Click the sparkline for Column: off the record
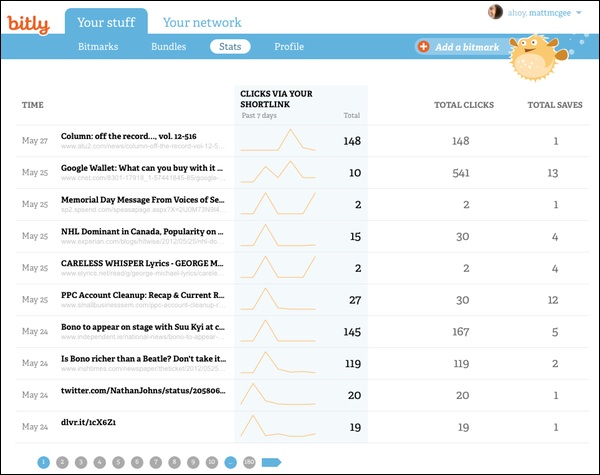Image resolution: width=600 pixels, height=475 pixels. [x=278, y=140]
